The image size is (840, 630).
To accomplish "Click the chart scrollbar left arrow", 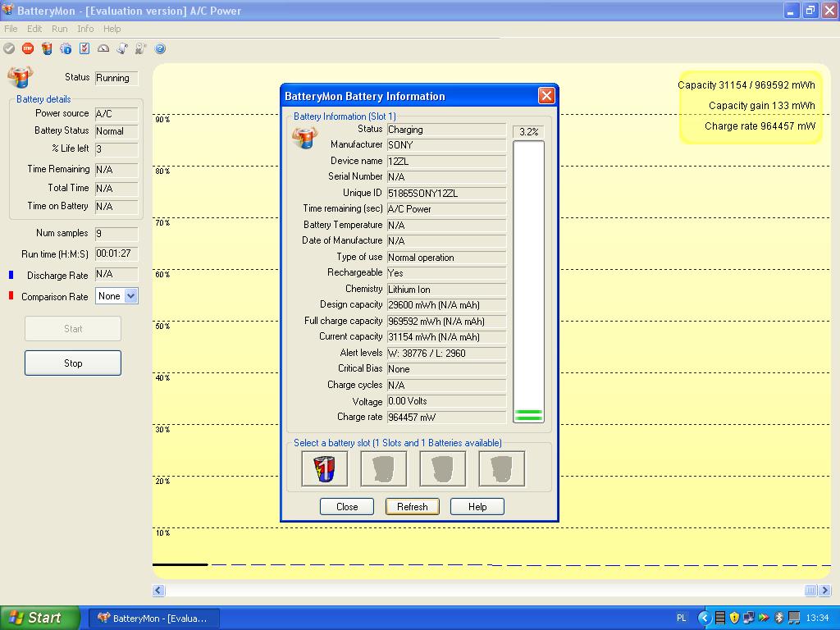I will click(158, 591).
